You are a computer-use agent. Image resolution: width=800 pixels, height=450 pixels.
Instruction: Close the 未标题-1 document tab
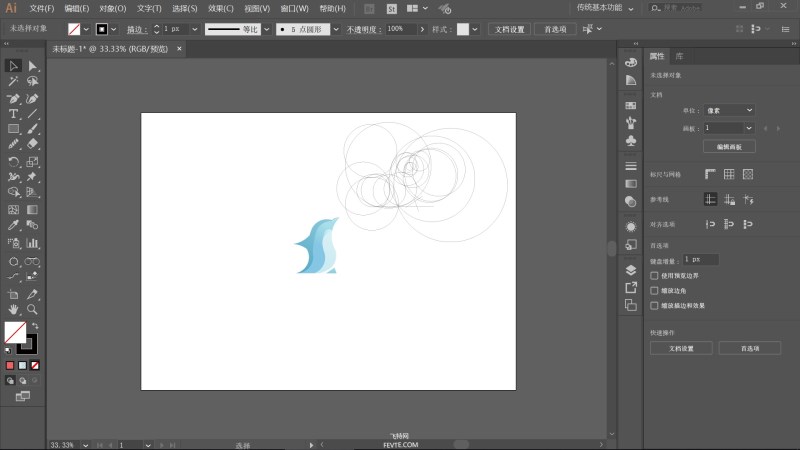tap(179, 48)
